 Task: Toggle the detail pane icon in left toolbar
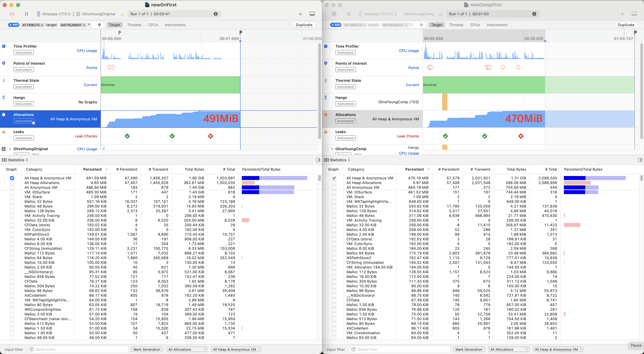[312, 14]
